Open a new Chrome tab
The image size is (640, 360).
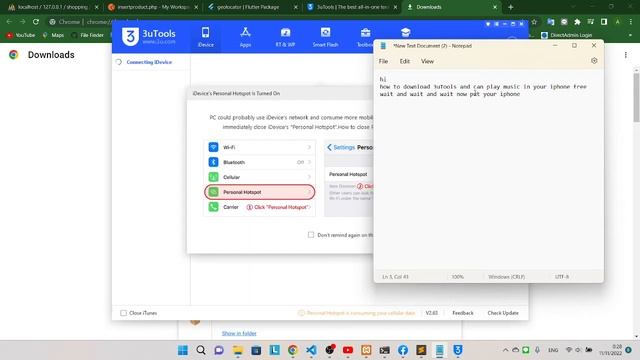click(511, 7)
